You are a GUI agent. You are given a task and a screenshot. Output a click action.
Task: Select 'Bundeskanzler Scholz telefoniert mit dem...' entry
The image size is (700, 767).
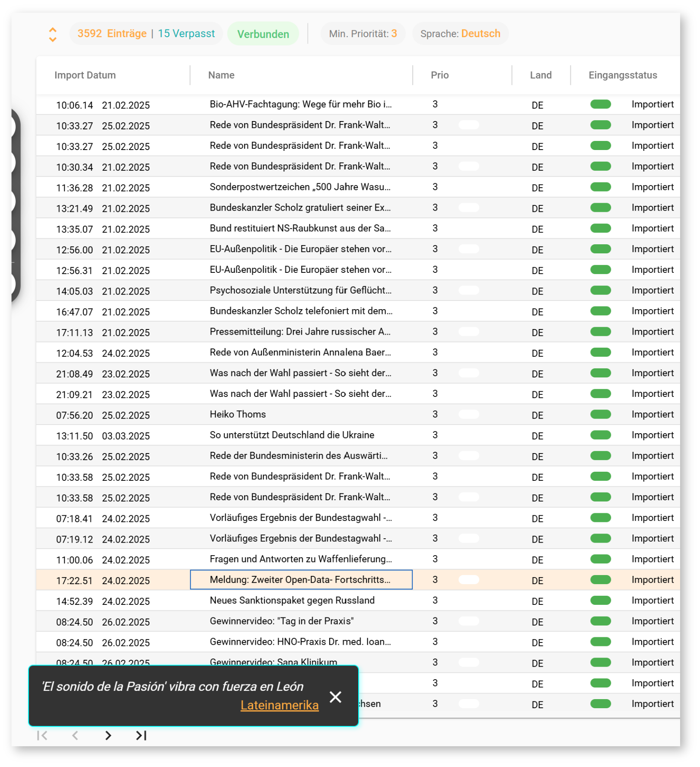tap(301, 311)
